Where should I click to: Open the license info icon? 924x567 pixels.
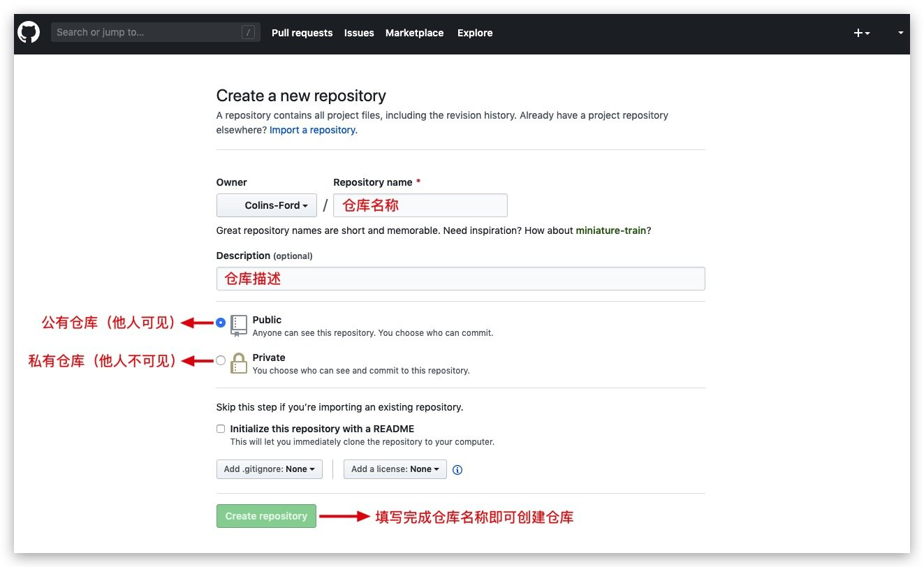point(457,470)
